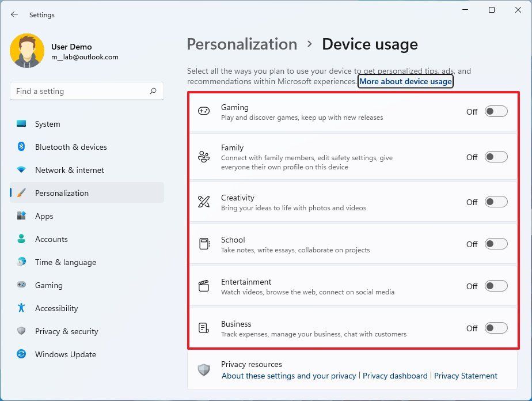Image resolution: width=532 pixels, height=401 pixels.
Task: Open the More about device usage link
Action: click(x=405, y=81)
